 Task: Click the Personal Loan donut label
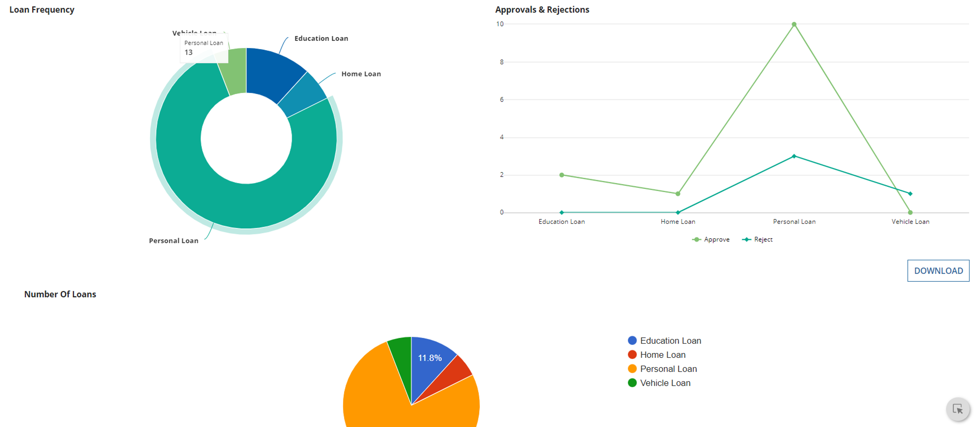pos(174,241)
